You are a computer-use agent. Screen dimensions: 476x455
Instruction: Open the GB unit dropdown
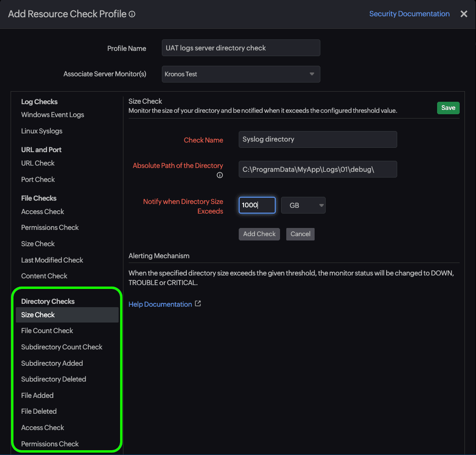tap(303, 205)
